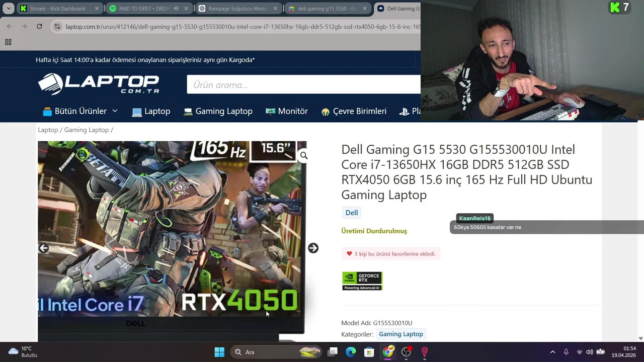
Task: Switch to PAID TO EXIST Spotify tab
Action: (143, 9)
